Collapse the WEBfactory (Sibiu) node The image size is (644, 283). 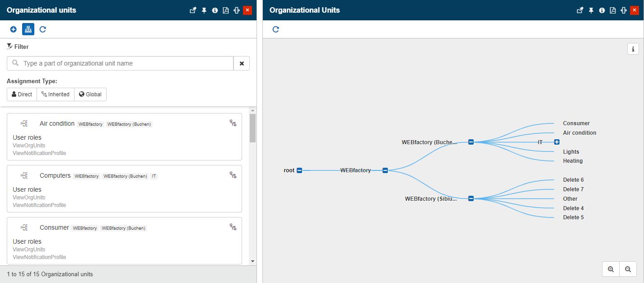(x=471, y=198)
